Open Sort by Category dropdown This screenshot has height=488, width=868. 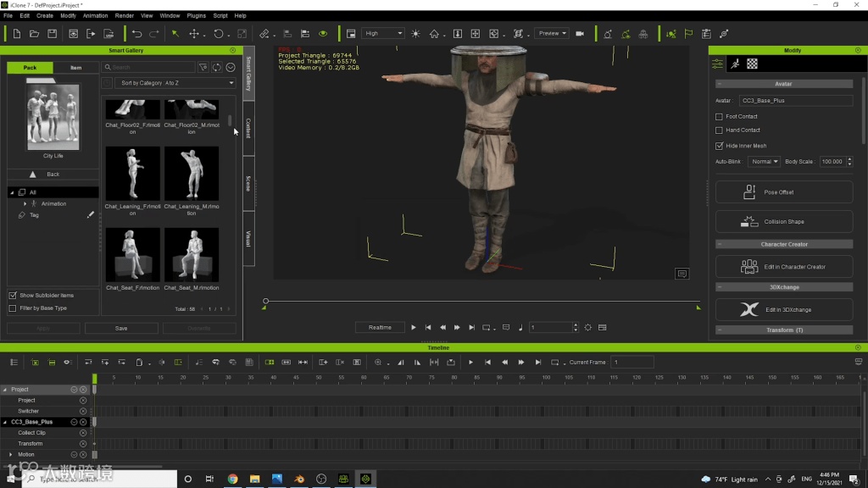175,83
